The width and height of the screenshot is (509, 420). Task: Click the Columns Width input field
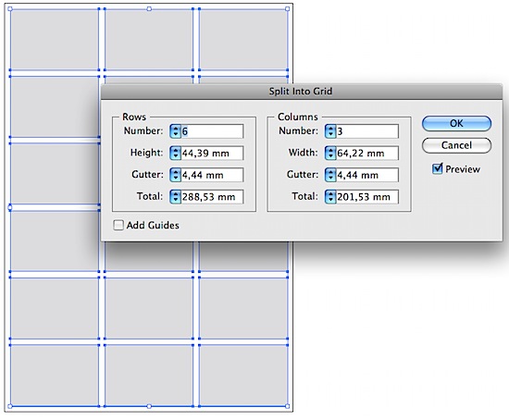pyautogui.click(x=367, y=154)
